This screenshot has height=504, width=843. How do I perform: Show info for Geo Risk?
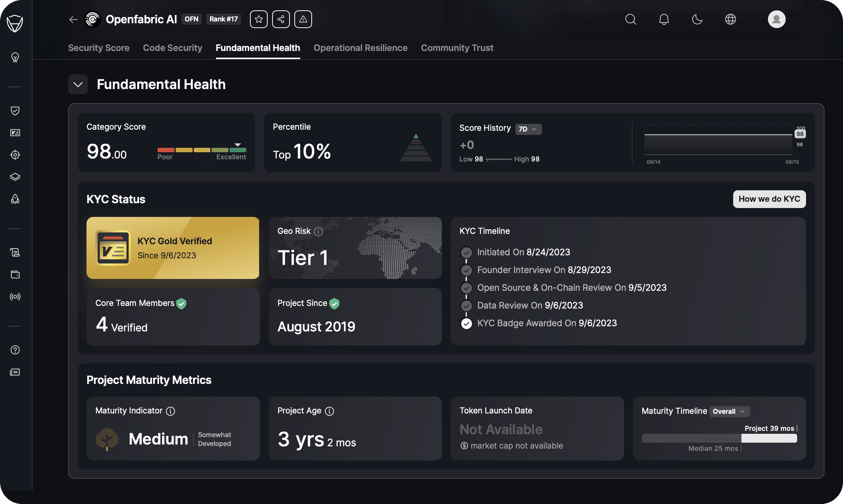coord(318,232)
